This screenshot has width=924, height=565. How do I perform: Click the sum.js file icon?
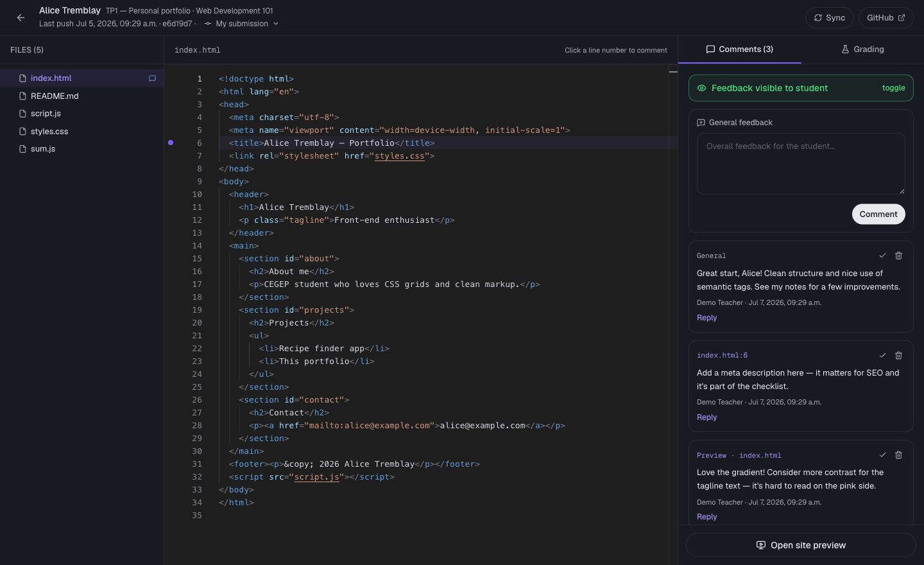pos(23,149)
